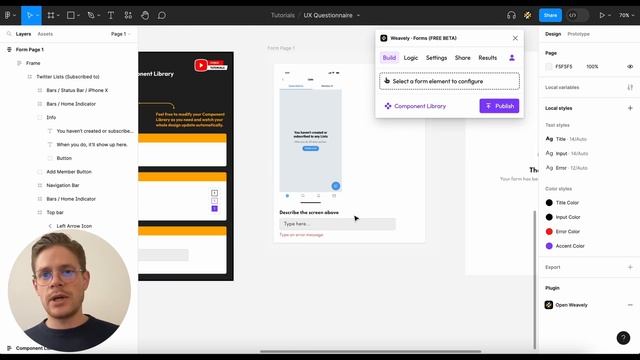Image resolution: width=640 pixels, height=360 pixels.
Task: Click the Open Weavely plugin icon
Action: point(549,305)
